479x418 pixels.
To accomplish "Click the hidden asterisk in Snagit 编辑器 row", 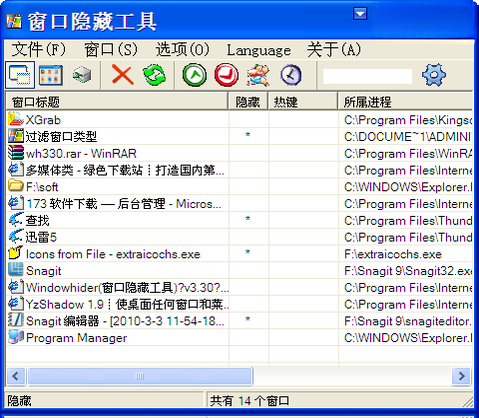I will click(248, 319).
